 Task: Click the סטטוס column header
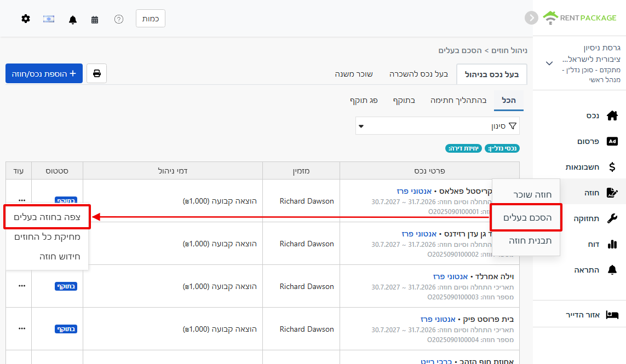(57, 171)
